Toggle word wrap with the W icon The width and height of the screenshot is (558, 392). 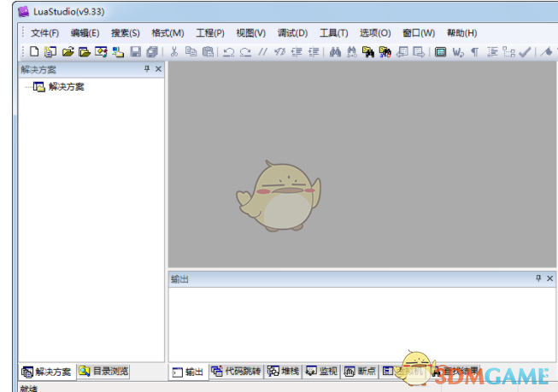pyautogui.click(x=458, y=52)
